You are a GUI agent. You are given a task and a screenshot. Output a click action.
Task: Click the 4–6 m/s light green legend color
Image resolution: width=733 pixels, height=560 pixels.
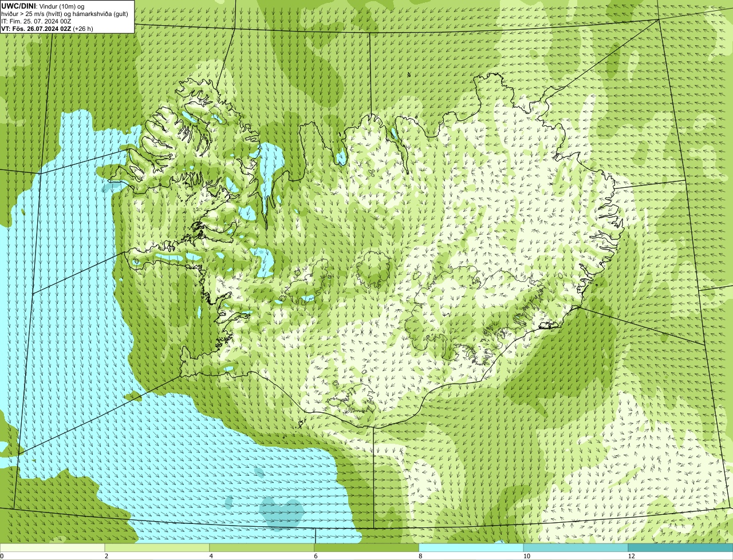[262, 548]
